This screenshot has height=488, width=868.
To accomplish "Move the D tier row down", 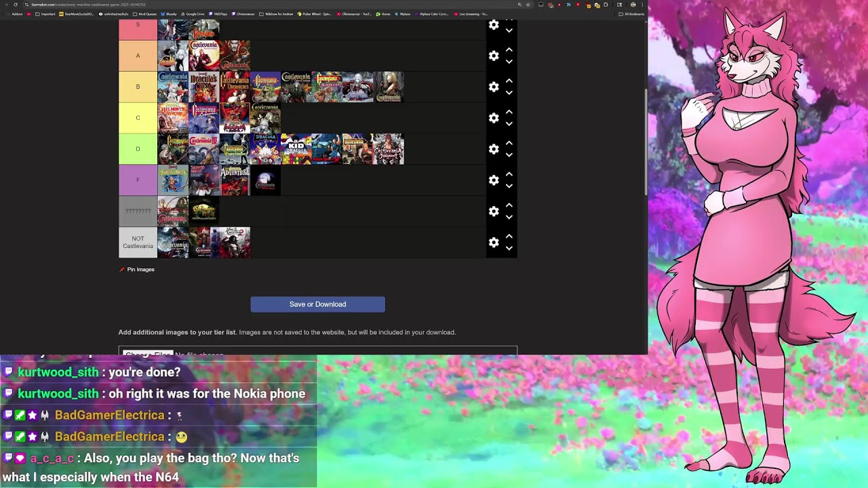I will pyautogui.click(x=509, y=155).
